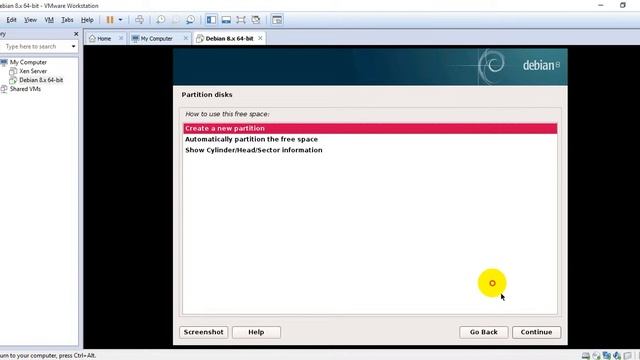Click the Screenshot button

204,332
